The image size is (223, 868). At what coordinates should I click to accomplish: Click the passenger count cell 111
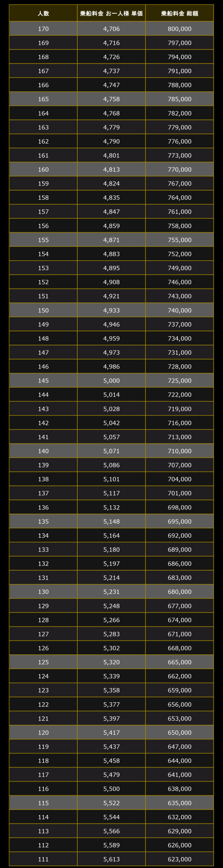[43, 859]
